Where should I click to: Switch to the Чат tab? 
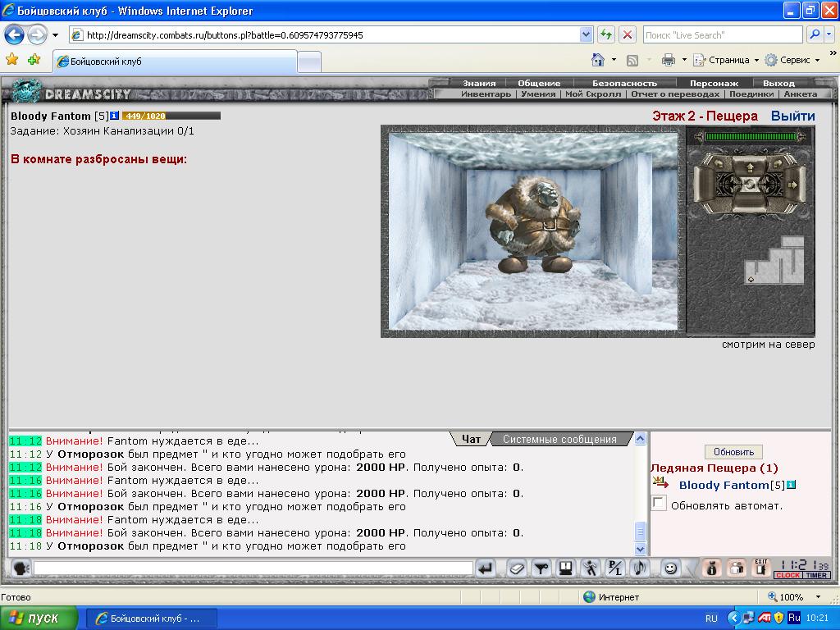[x=471, y=440]
